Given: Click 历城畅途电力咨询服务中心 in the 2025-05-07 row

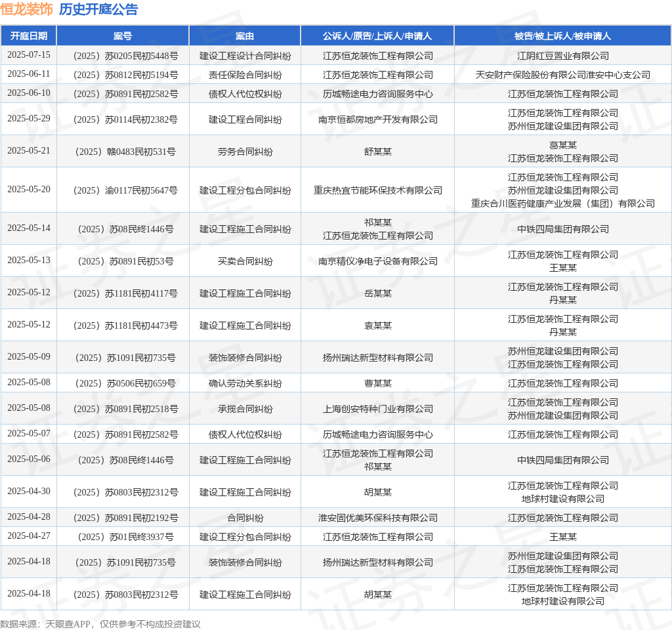Looking at the screenshot, I should point(377,434).
